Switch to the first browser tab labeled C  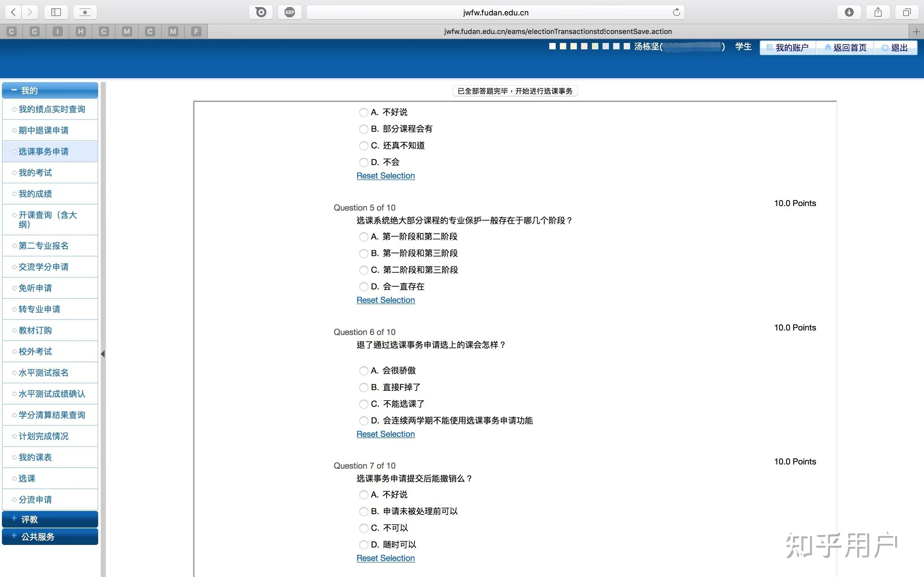click(x=12, y=31)
